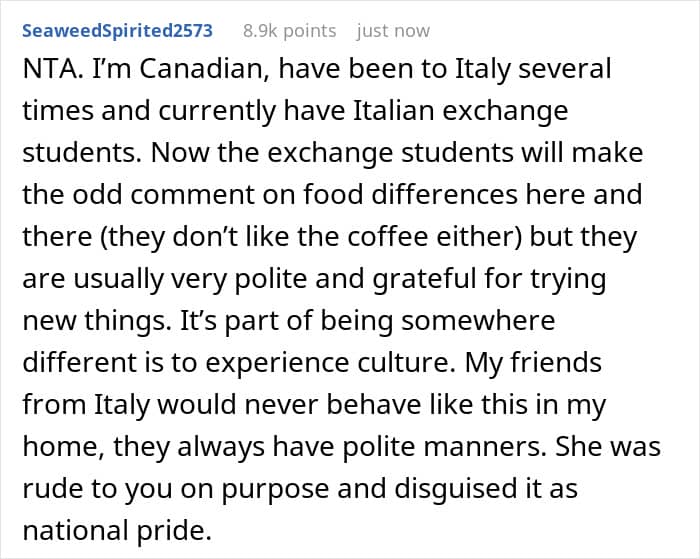Click the parenthetical 'they don't like the coffee either'

tap(310, 237)
